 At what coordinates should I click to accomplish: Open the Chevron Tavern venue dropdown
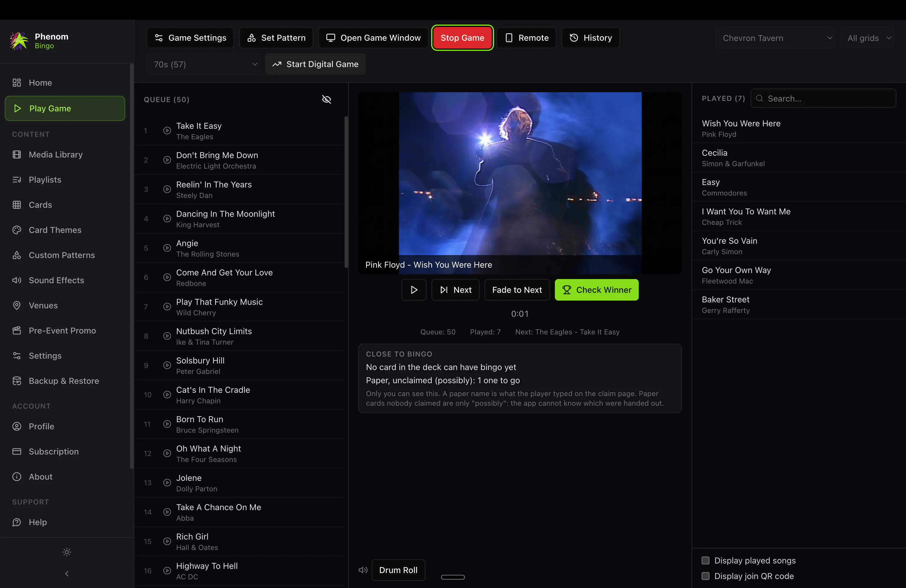click(775, 38)
